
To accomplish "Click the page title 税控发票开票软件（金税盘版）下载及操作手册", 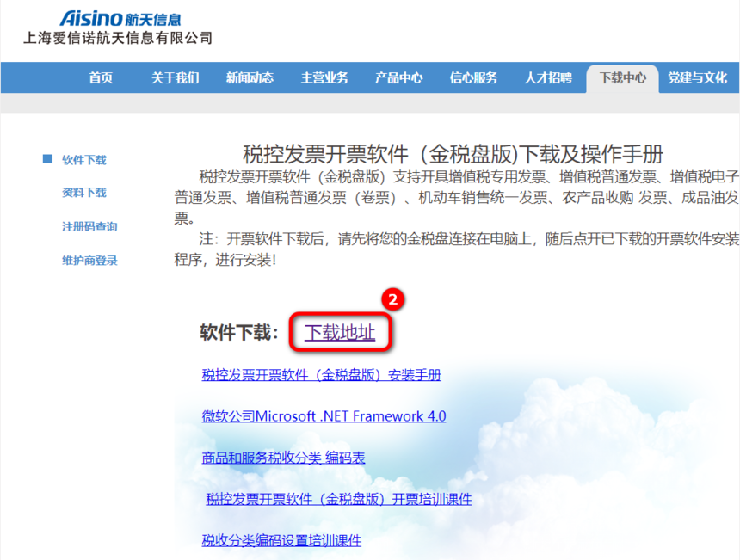I will tap(453, 154).
